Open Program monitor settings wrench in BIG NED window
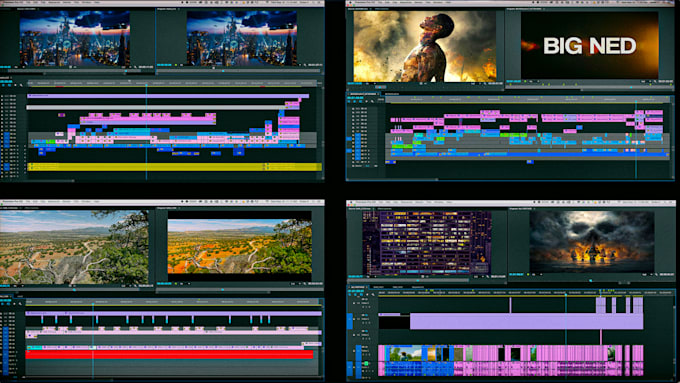 coord(655,82)
